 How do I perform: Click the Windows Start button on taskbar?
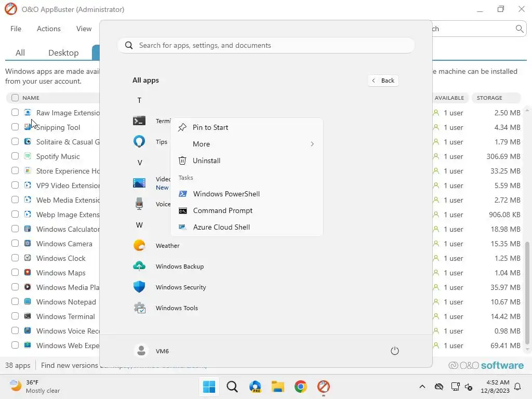[x=209, y=387]
